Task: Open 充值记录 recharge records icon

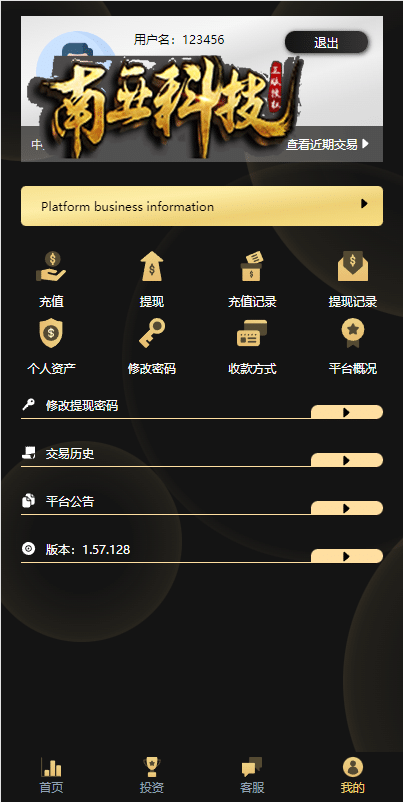Action: (252, 266)
